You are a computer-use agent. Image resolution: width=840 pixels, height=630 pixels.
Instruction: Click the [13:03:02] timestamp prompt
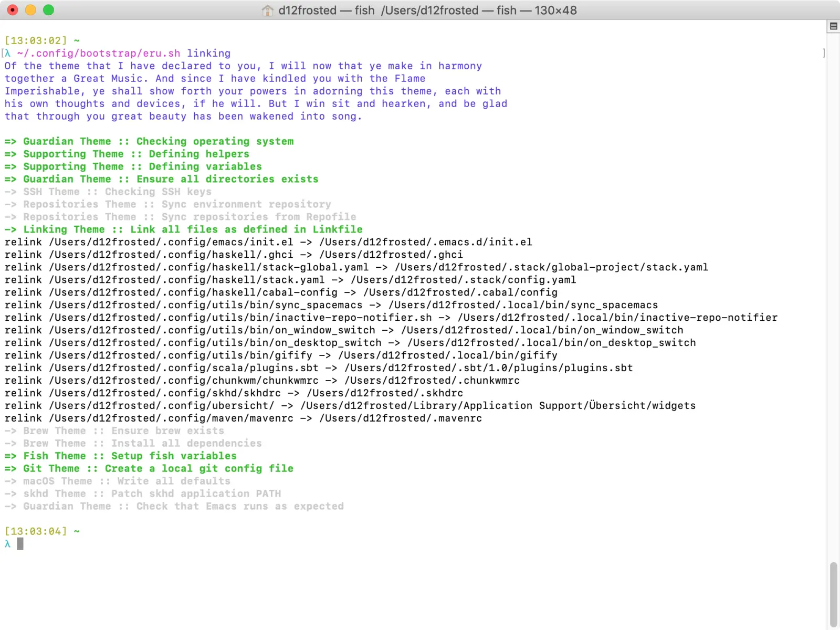tap(36, 41)
